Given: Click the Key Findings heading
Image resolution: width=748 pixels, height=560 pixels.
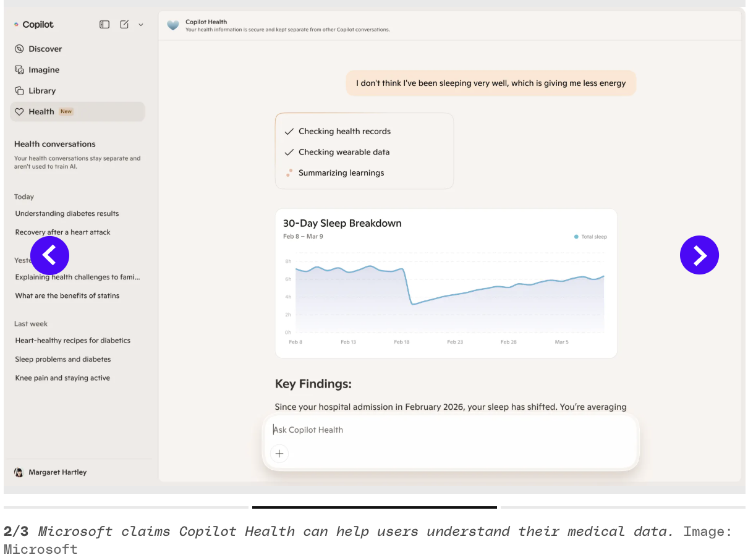Looking at the screenshot, I should pyautogui.click(x=313, y=384).
